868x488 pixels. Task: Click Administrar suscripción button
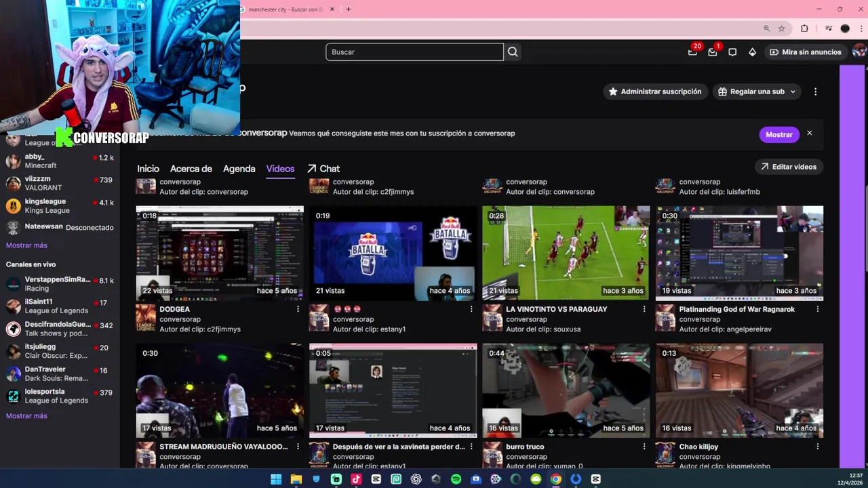pos(655,91)
